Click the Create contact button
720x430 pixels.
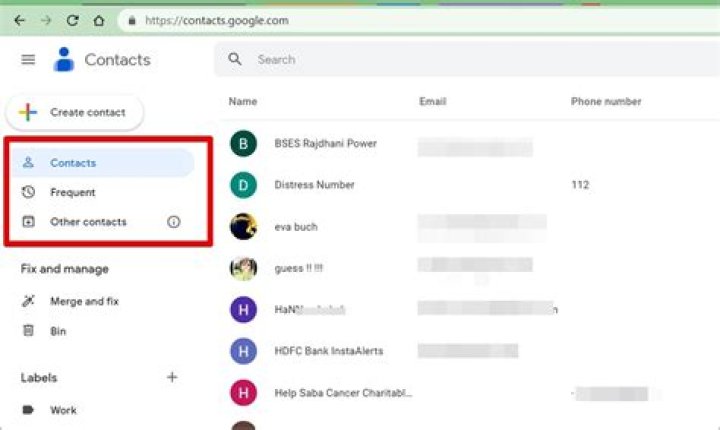[74, 112]
